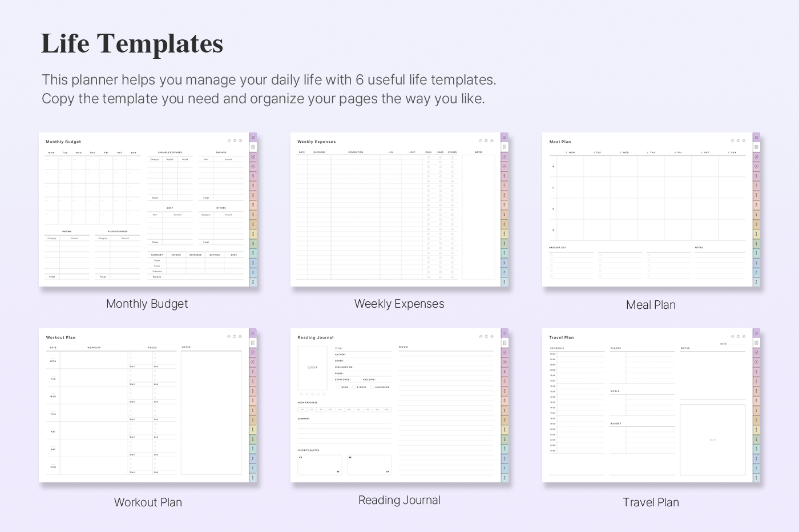The height and width of the screenshot is (532, 799).
Task: Click the Book Progress bar in Reading Journal
Action: click(x=344, y=409)
